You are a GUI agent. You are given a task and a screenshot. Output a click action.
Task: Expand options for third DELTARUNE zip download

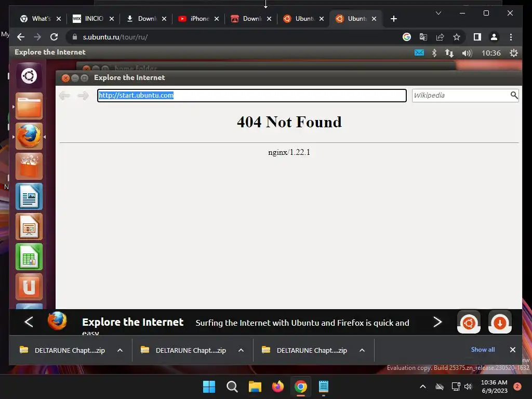click(362, 350)
